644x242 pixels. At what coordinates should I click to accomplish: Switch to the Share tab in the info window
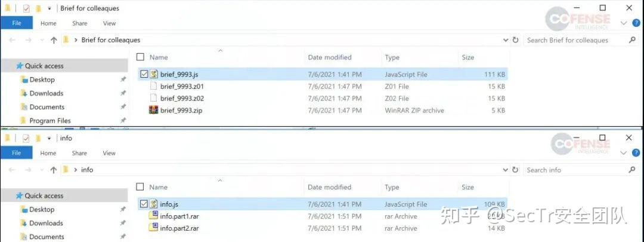tap(79, 153)
